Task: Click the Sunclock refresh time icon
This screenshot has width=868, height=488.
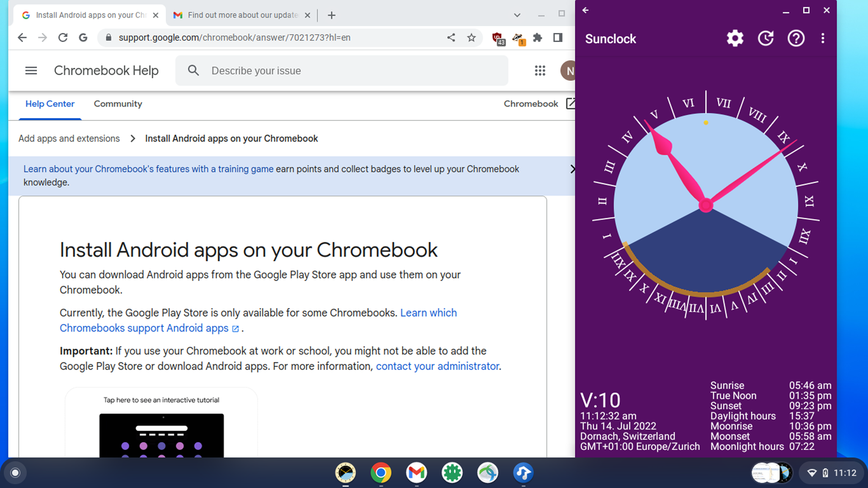Action: [x=766, y=38]
